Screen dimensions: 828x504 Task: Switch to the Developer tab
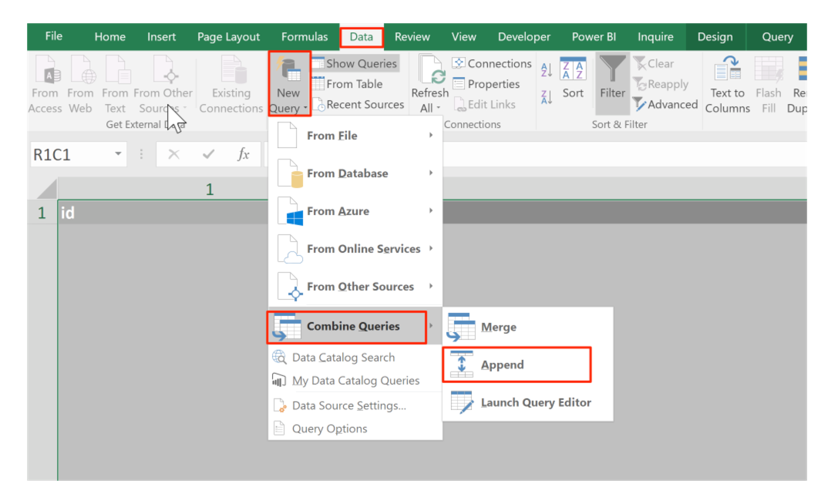point(523,37)
